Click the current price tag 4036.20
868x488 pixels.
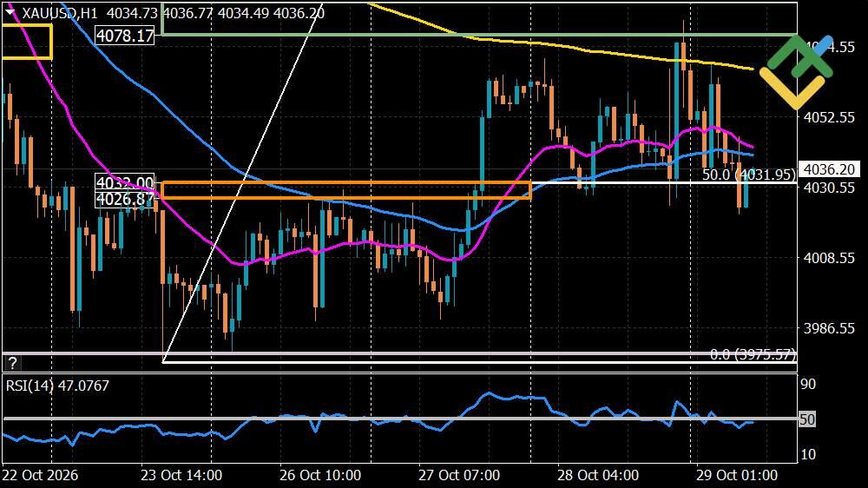tap(829, 169)
